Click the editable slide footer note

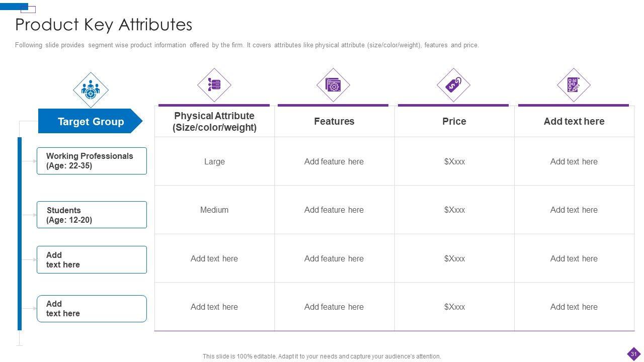pyautogui.click(x=321, y=356)
